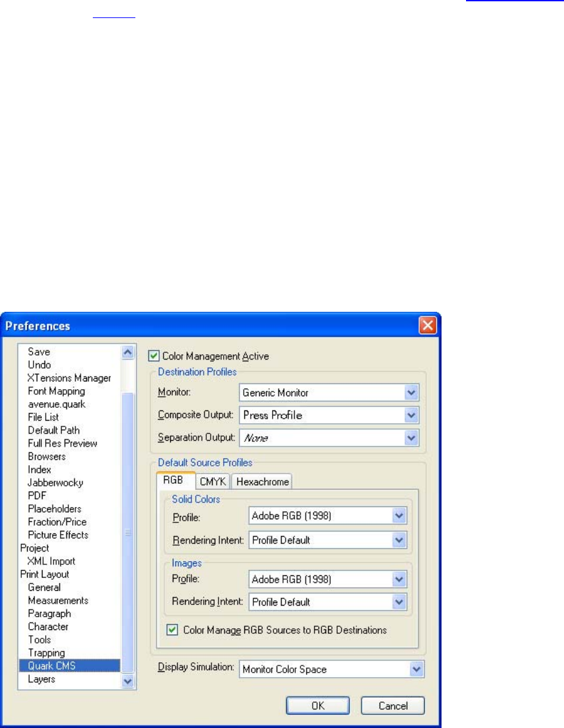Viewport: 564px width, 728px height.
Task: Click the Cancel button
Action: [393, 705]
